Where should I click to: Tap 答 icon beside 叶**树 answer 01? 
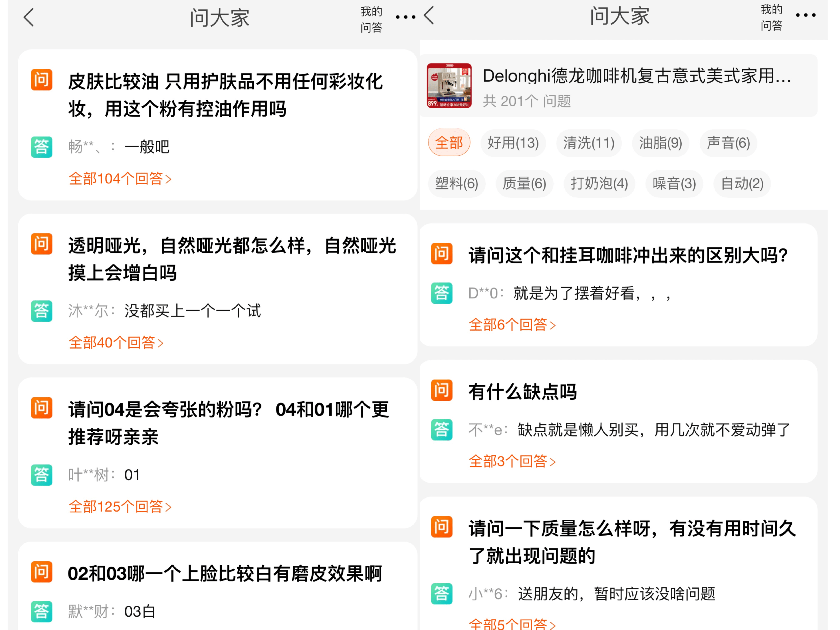tap(41, 475)
